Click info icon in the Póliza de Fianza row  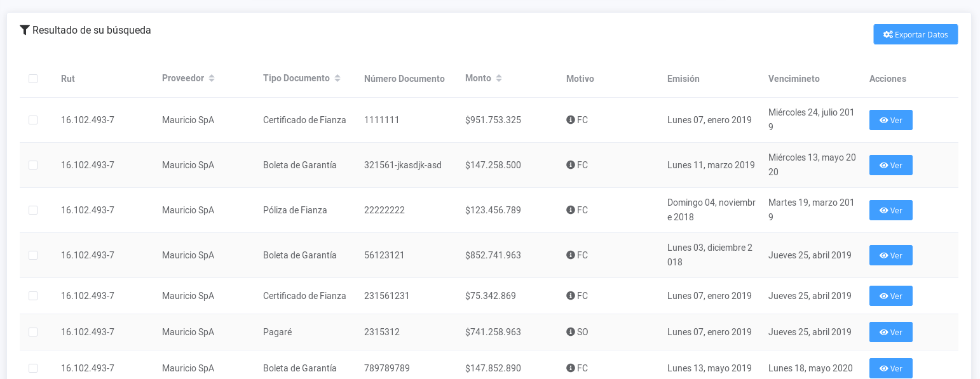coord(570,210)
